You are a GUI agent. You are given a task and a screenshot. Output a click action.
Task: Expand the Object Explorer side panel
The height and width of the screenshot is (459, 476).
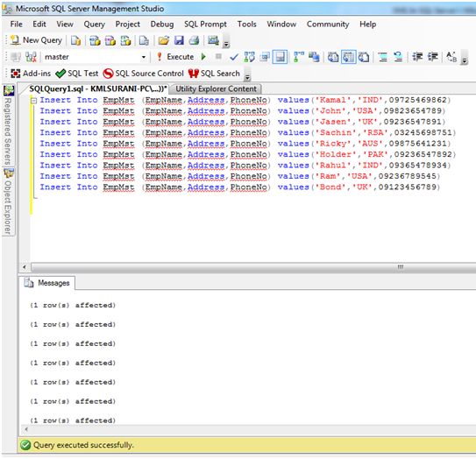pos(8,201)
